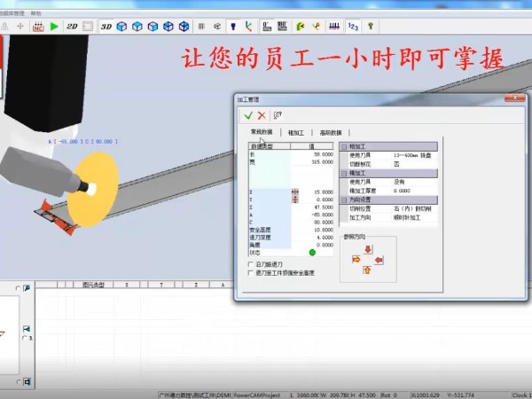
Task: Click the left-pointing reference direction arrow
Action: [379, 260]
